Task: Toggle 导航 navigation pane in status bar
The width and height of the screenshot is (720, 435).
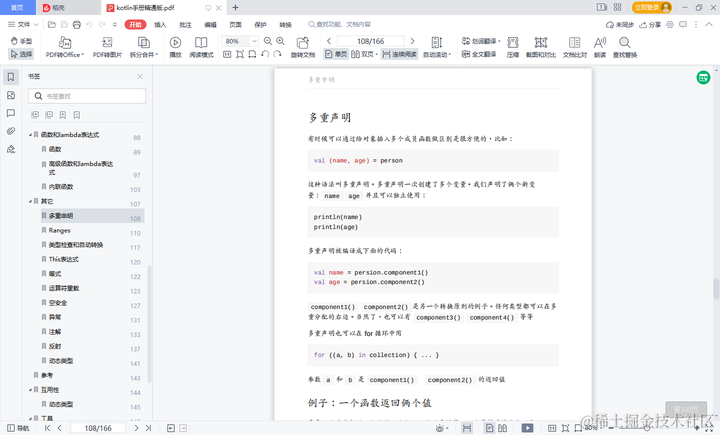Action: 18,428
